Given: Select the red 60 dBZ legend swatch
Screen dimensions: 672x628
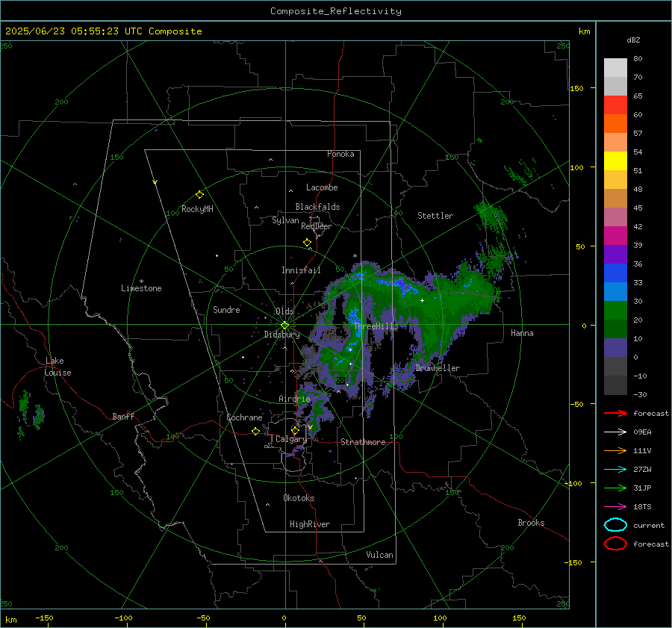Looking at the screenshot, I should (x=615, y=105).
